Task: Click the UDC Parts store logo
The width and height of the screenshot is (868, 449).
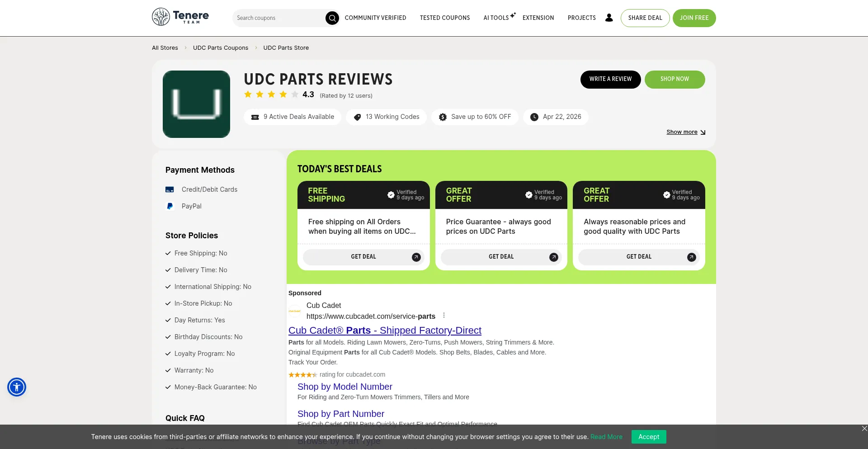Action: coord(196,104)
